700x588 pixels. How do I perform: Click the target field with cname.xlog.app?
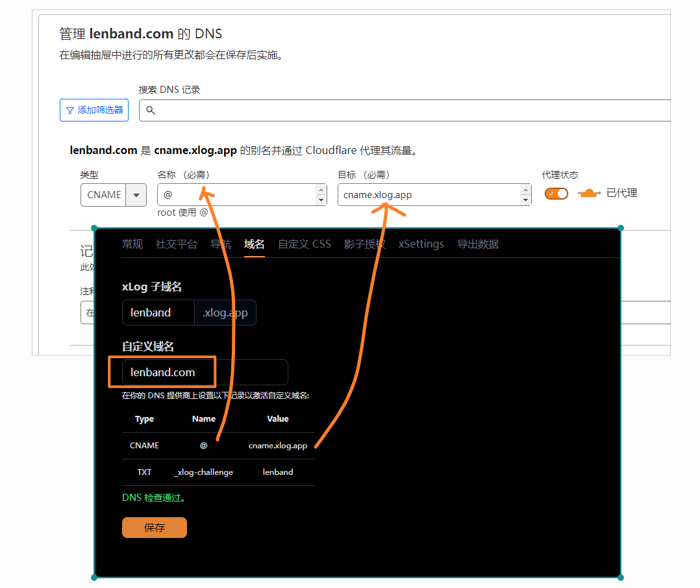434,195
